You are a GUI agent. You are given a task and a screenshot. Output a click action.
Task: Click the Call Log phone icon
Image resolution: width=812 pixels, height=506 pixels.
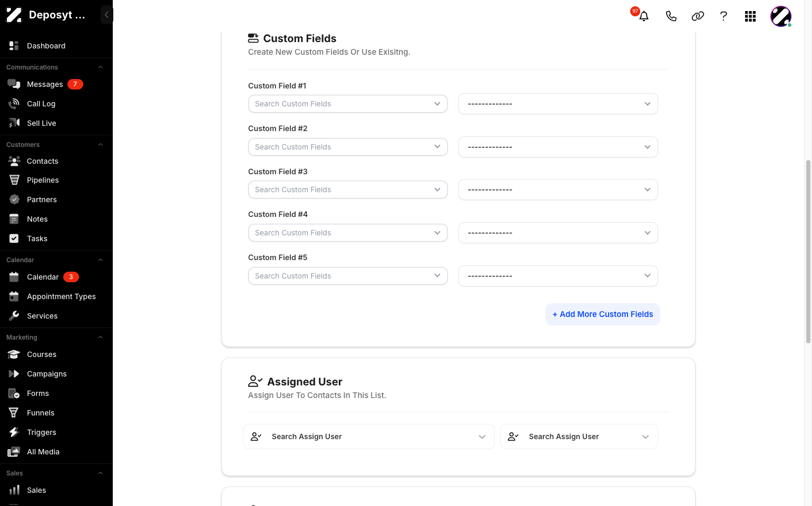(14, 104)
